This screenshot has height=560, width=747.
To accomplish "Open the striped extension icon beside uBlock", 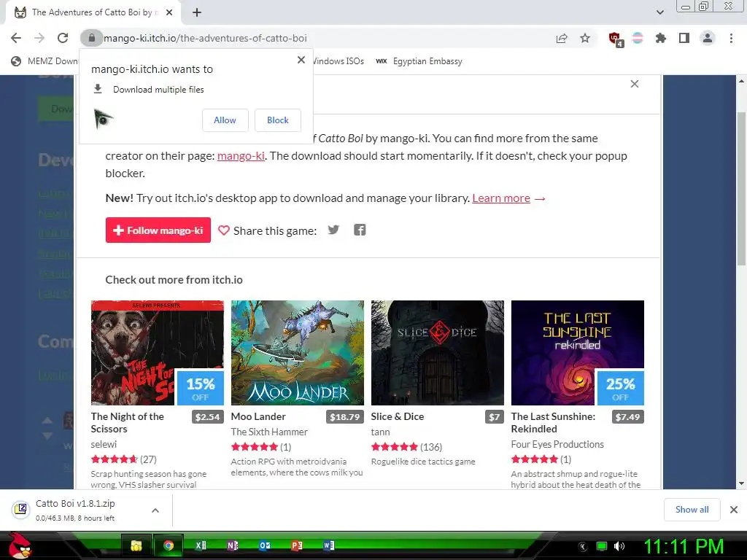I will tap(638, 38).
